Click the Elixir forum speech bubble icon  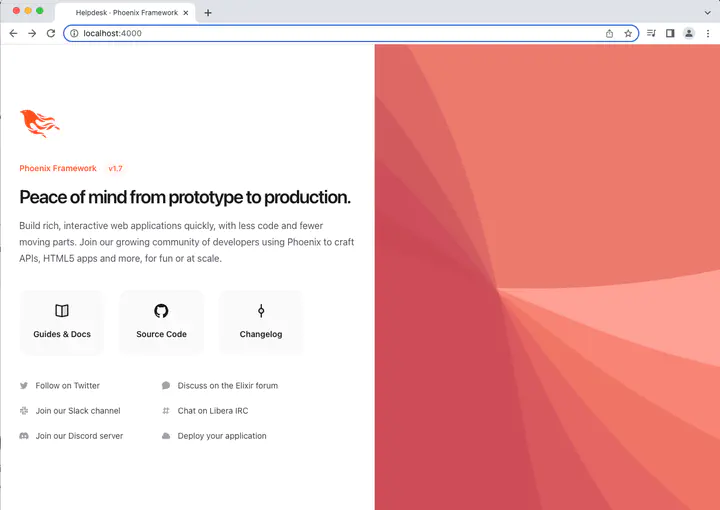pos(166,386)
